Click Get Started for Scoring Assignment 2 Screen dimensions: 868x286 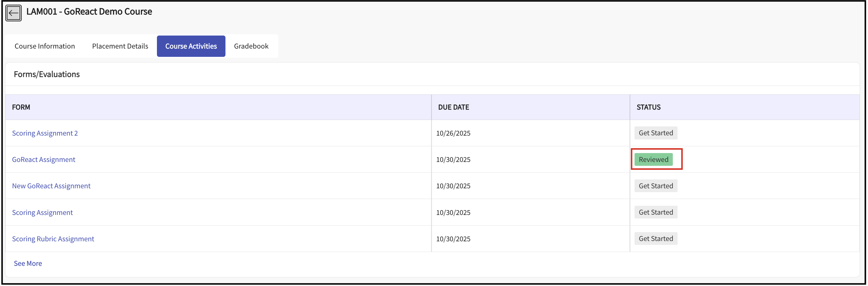coord(655,133)
